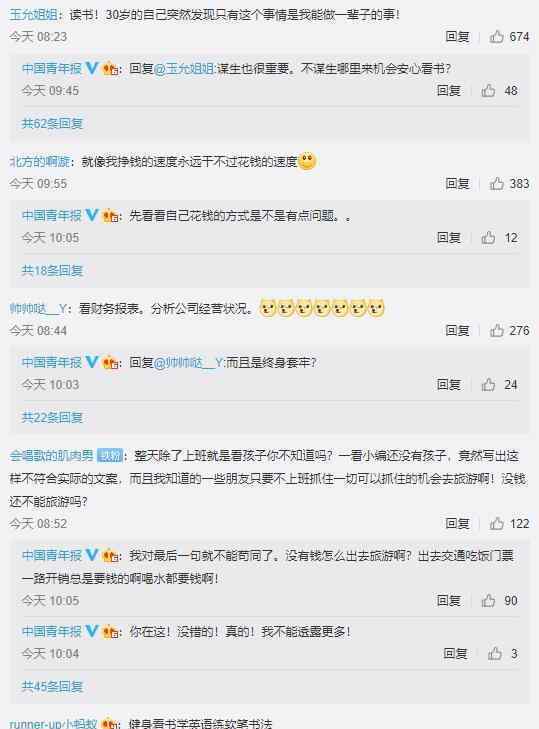Click the @帅帅哒__Y mention in reply

coord(188,363)
